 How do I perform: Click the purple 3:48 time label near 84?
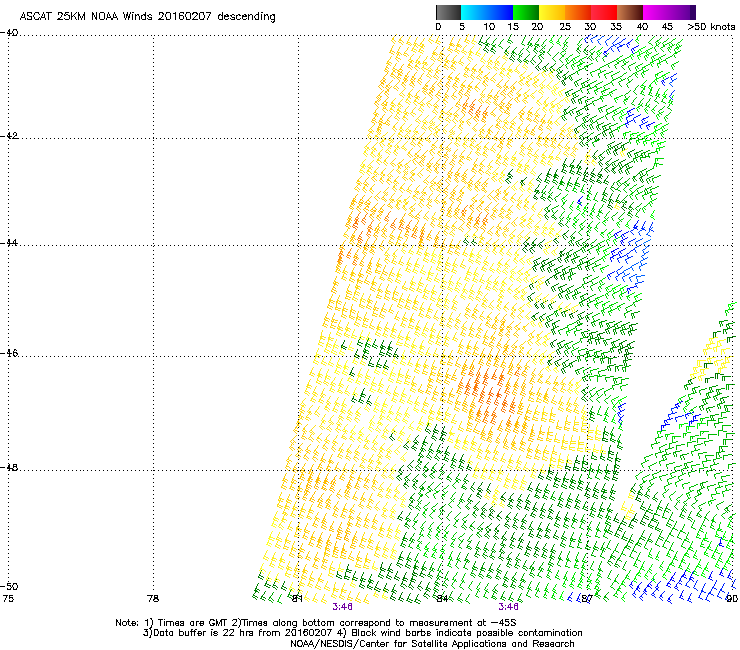pos(508,607)
